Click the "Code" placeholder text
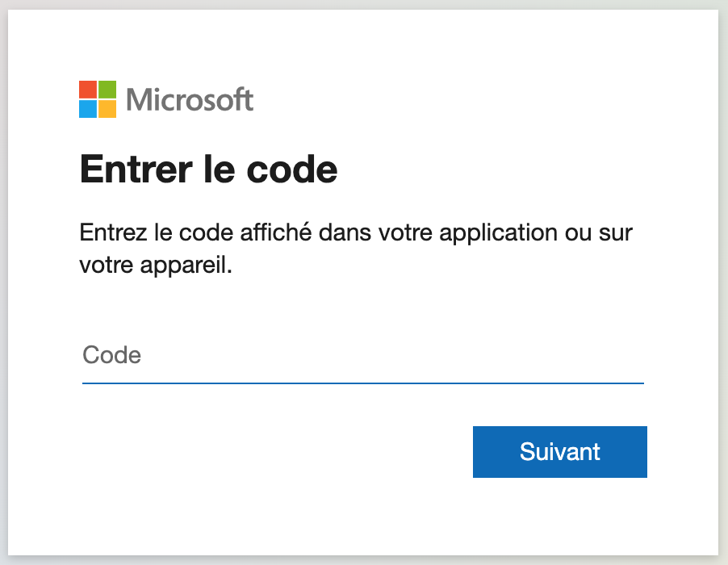Screen dimensions: 728x565 pos(112,355)
